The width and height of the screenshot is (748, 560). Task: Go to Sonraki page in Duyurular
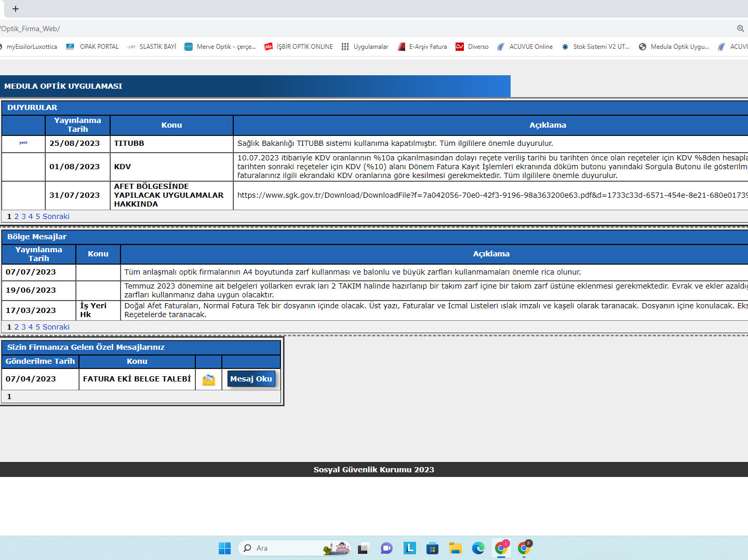click(x=56, y=216)
